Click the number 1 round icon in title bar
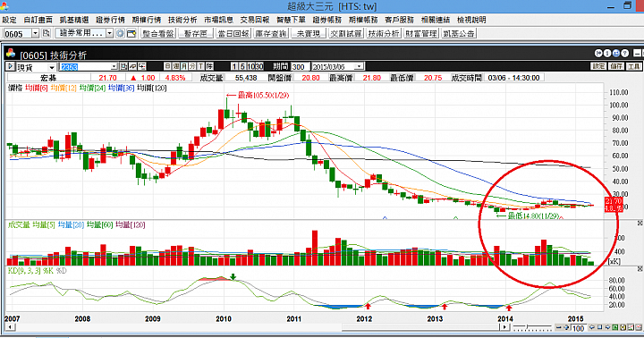Viewport: 644px width, 338px height. click(x=607, y=54)
